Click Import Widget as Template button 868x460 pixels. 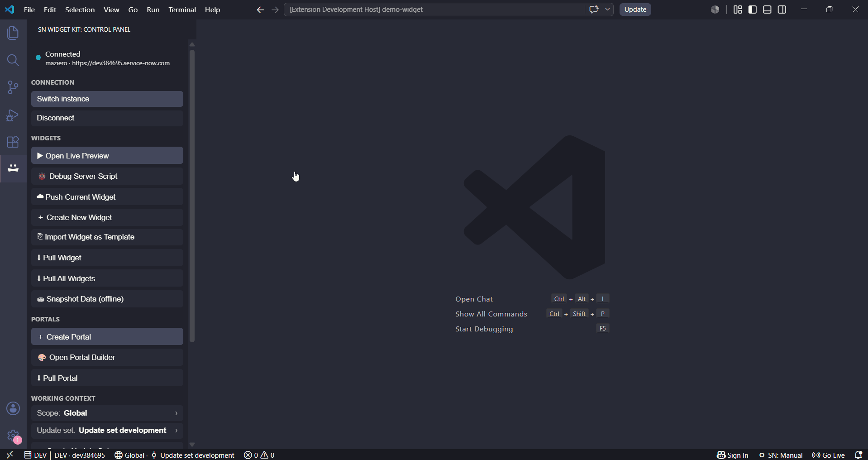tap(107, 237)
